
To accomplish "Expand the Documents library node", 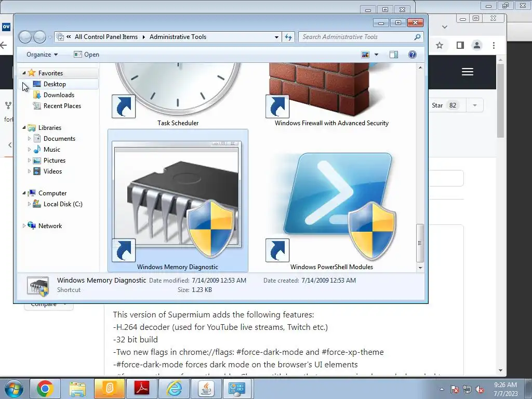I will pos(29,138).
